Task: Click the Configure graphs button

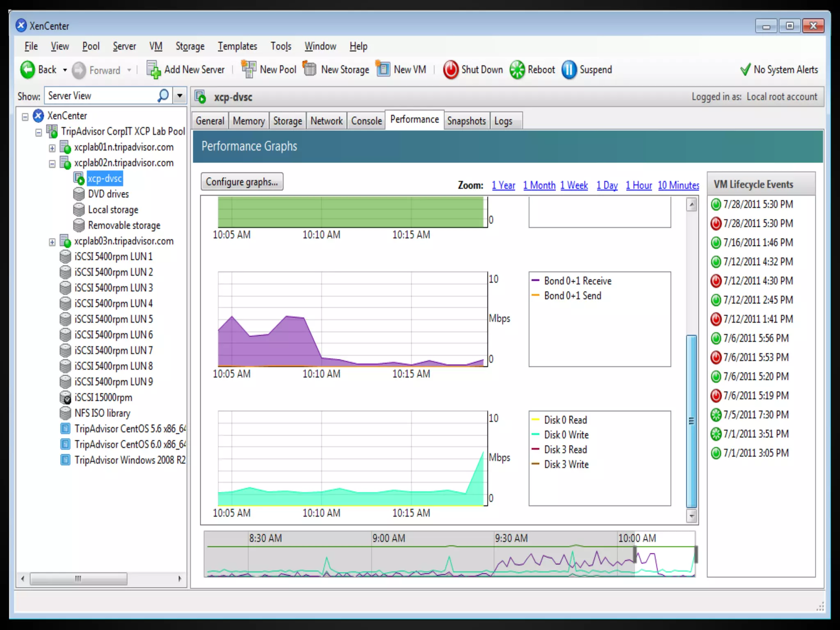Action: [x=242, y=182]
